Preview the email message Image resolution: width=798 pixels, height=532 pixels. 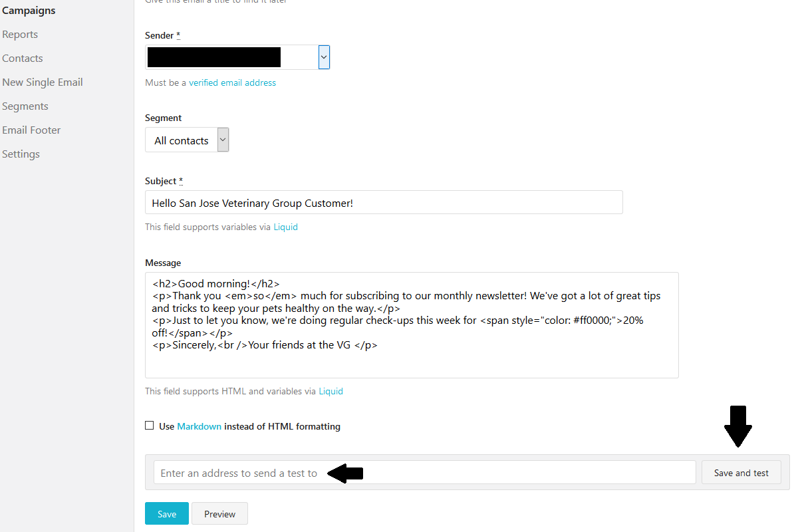pos(220,514)
